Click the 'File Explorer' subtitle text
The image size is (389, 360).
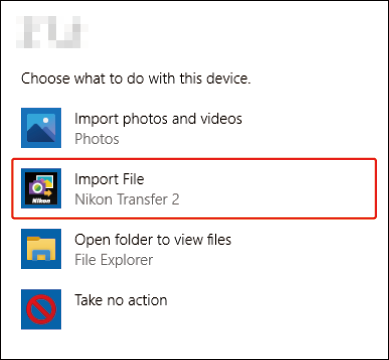click(114, 260)
